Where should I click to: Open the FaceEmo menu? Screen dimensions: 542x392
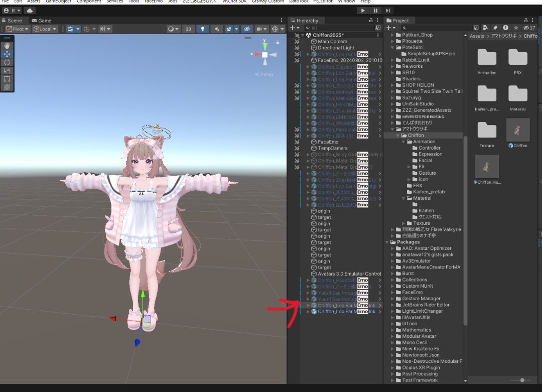(154, 2)
